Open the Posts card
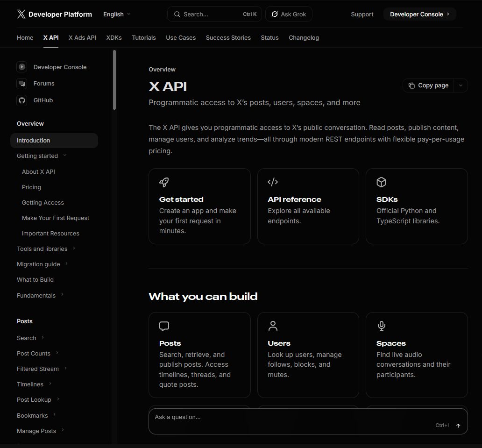The width and height of the screenshot is (482, 448). 199,355
